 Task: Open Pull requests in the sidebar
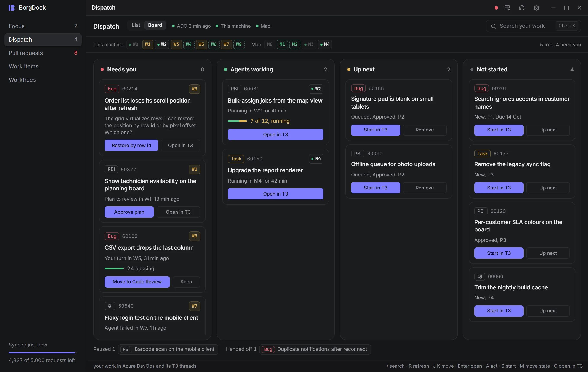[43, 53]
